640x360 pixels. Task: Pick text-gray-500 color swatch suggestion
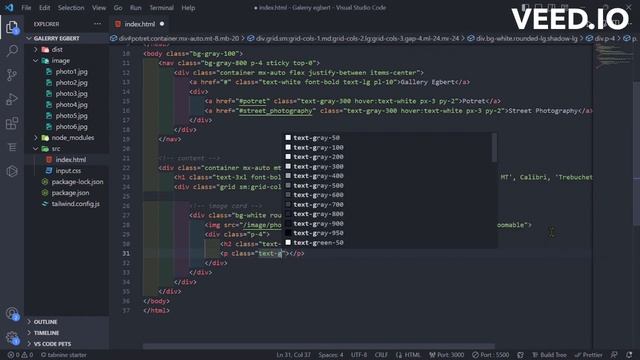288,185
